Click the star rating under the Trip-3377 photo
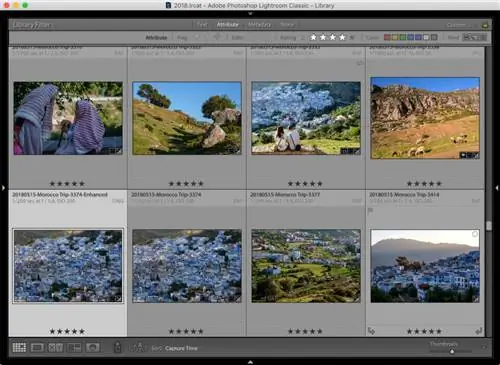The width and height of the screenshot is (500, 365). (x=305, y=331)
